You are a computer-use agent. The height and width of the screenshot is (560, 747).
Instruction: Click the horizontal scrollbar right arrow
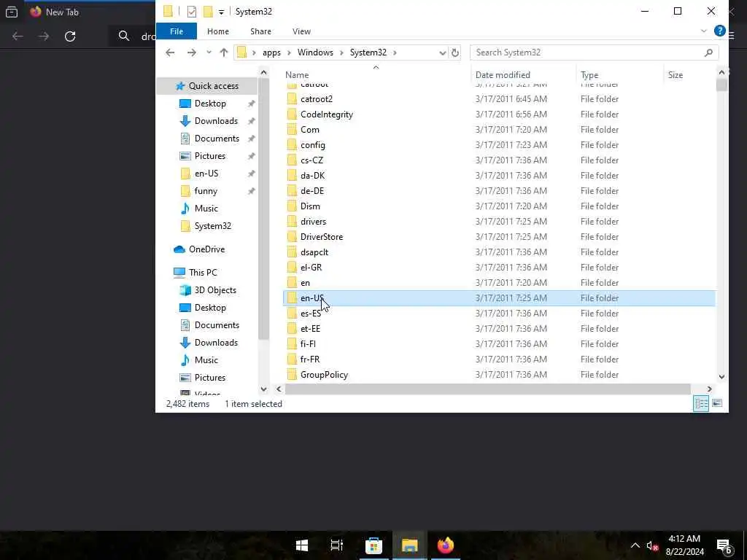pyautogui.click(x=709, y=389)
